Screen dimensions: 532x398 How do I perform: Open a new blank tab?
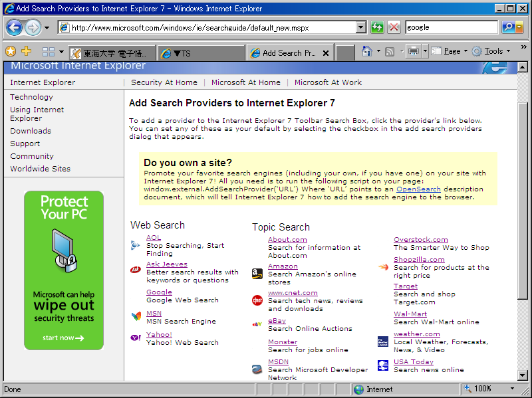[345, 54]
